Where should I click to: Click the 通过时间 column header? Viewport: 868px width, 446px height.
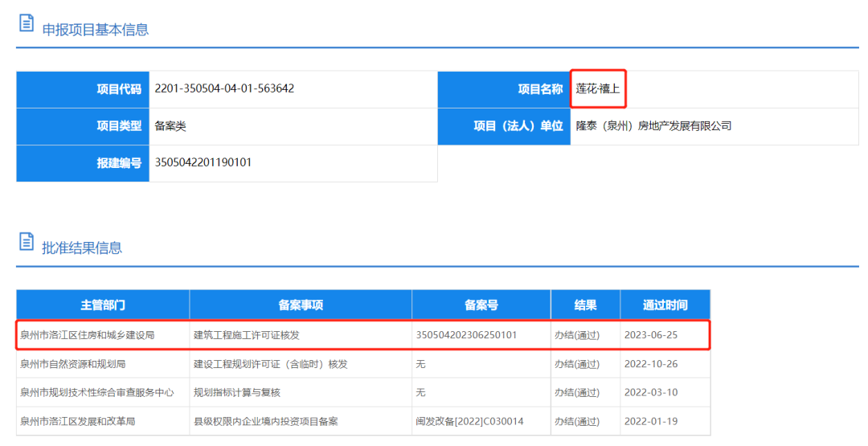click(x=665, y=305)
